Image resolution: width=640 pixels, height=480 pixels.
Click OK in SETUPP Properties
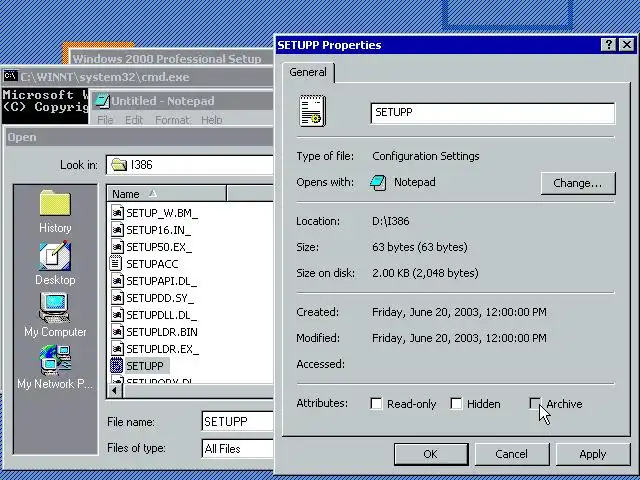click(x=431, y=454)
